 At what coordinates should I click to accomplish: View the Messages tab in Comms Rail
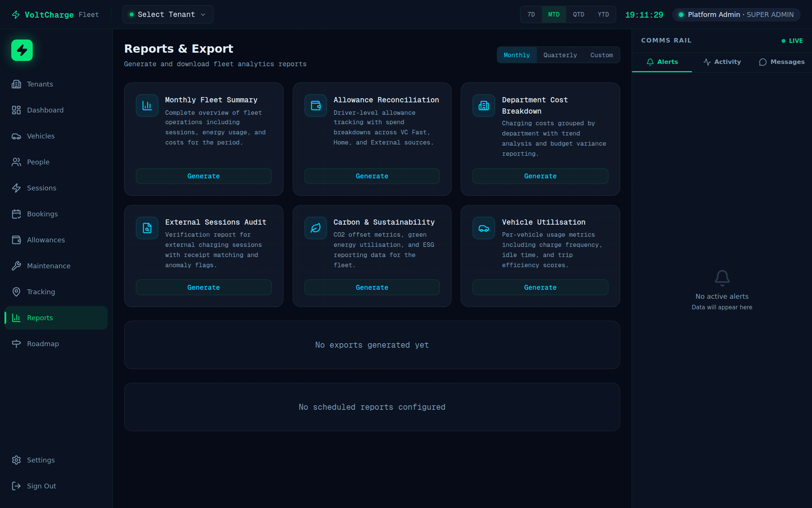(782, 62)
